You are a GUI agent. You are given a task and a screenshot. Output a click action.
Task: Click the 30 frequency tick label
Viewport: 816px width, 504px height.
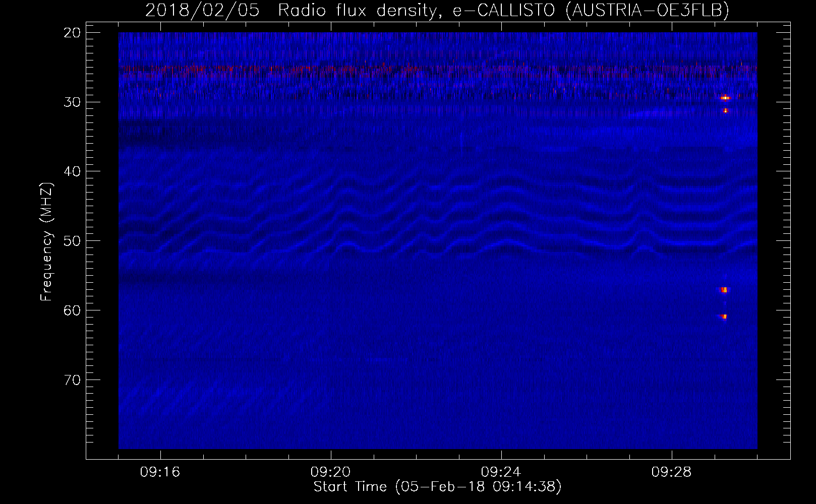(x=73, y=102)
